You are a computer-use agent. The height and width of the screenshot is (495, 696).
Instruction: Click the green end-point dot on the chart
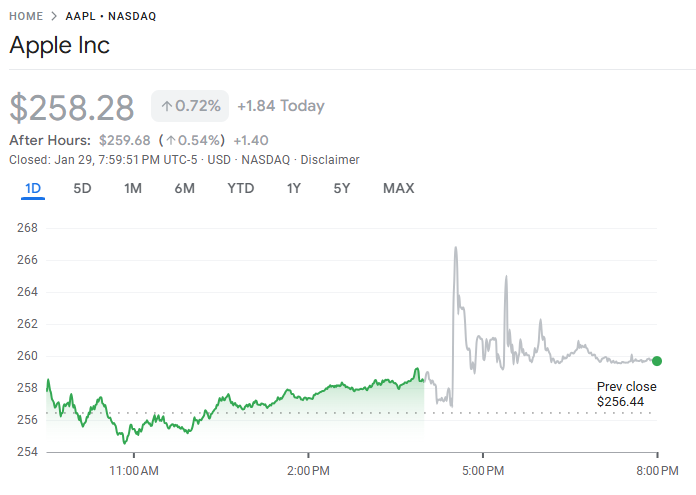click(x=657, y=361)
